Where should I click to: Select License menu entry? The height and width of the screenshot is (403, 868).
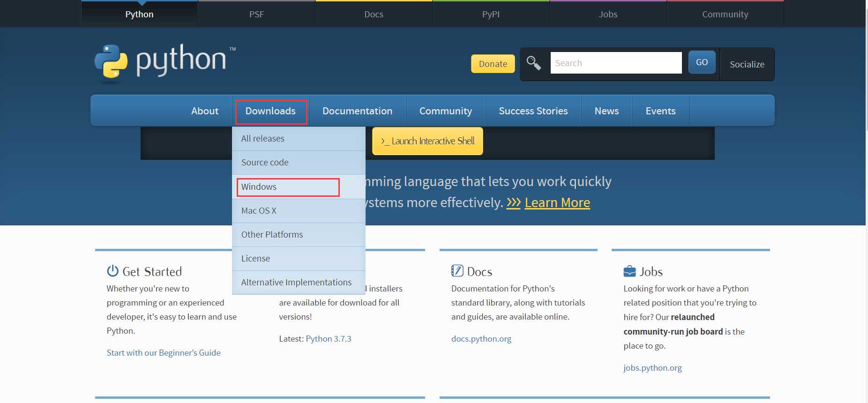[299, 259]
